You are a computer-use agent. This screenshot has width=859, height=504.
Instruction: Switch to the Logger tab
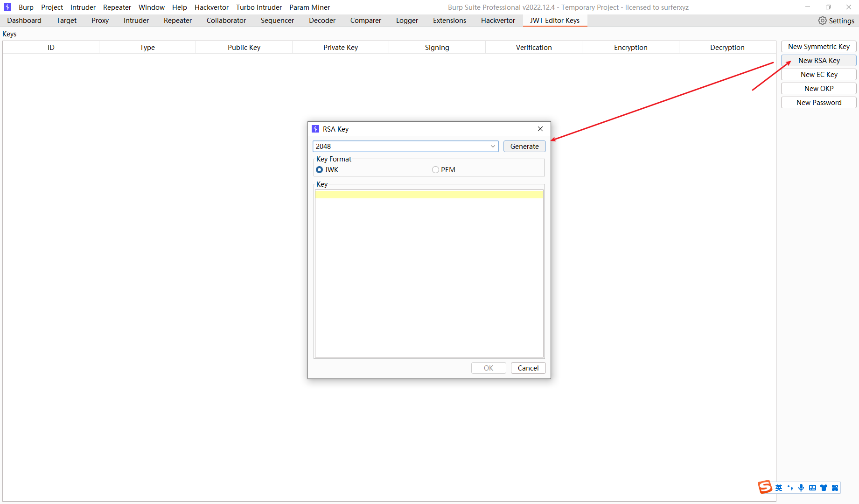click(407, 21)
